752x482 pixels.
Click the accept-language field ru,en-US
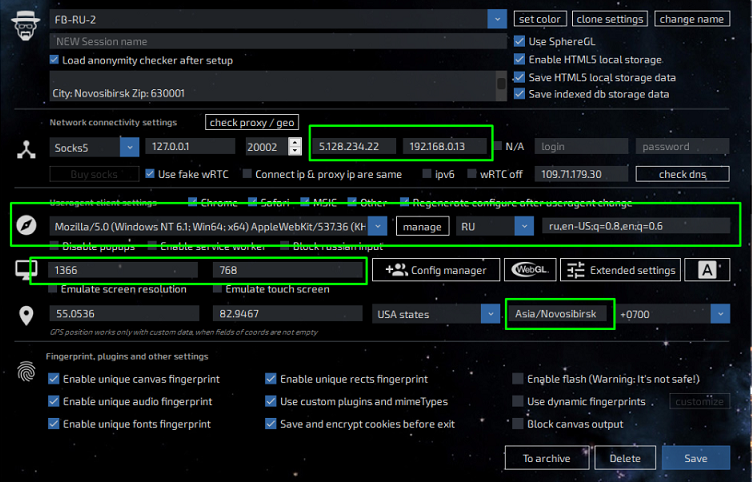[636, 226]
